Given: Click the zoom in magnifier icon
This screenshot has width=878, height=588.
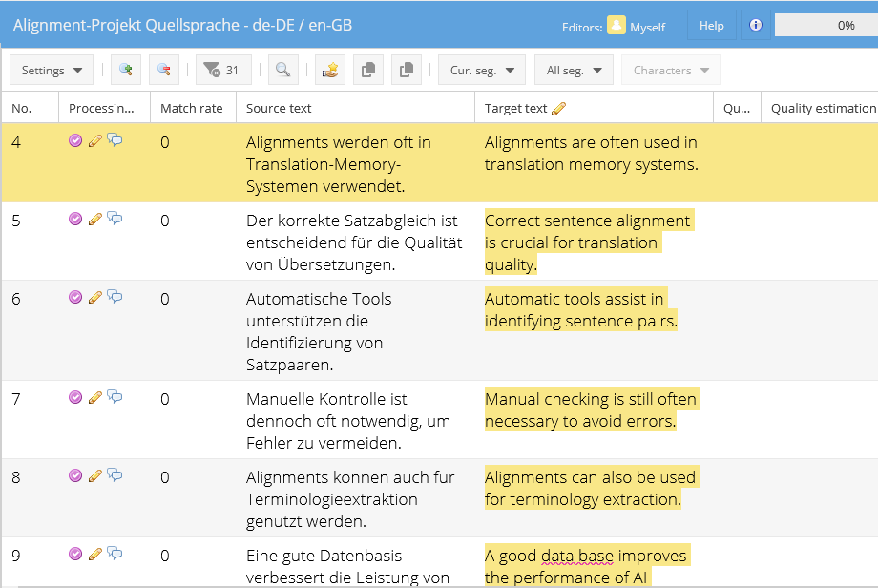Looking at the screenshot, I should click(125, 71).
